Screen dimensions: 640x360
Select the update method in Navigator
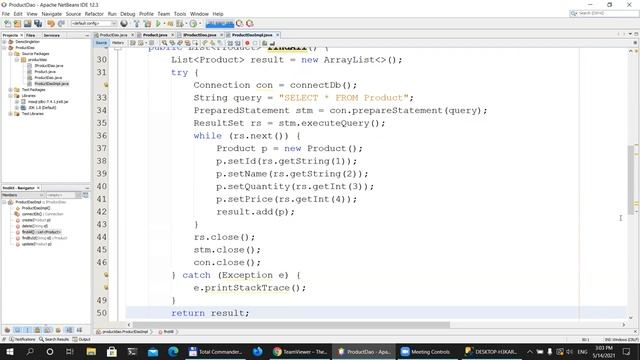pos(37,244)
